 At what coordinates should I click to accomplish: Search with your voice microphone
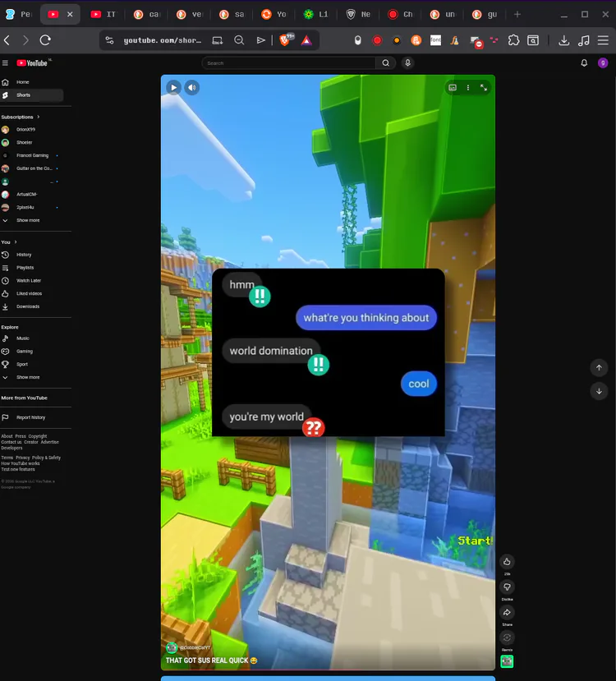pos(407,63)
